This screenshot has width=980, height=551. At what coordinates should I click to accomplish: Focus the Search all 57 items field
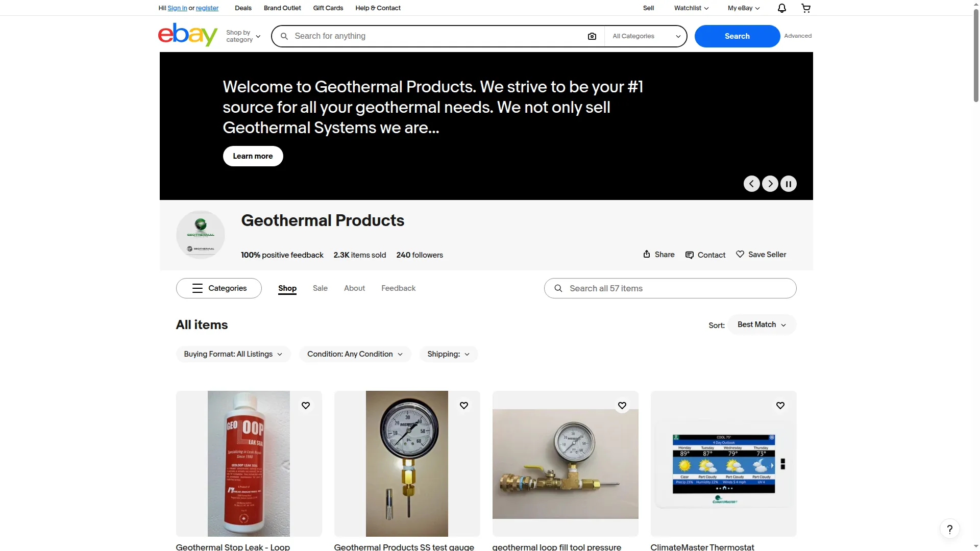[x=670, y=288]
